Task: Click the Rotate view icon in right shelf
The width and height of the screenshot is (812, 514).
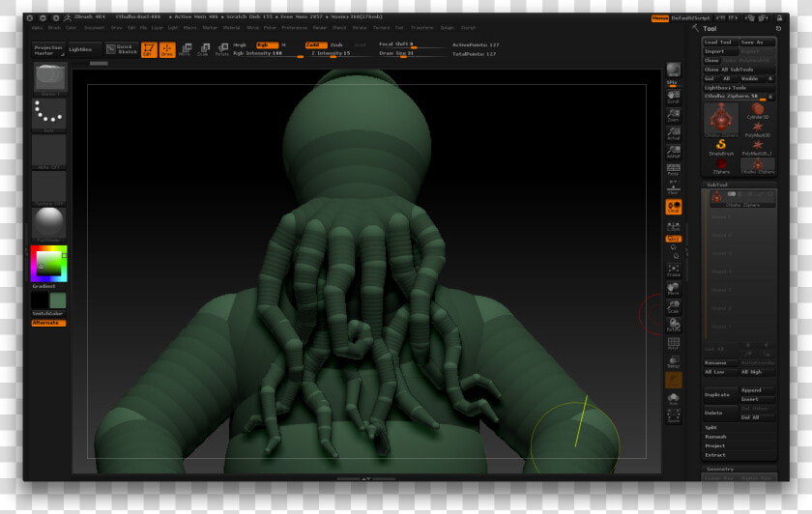Action: [x=673, y=325]
